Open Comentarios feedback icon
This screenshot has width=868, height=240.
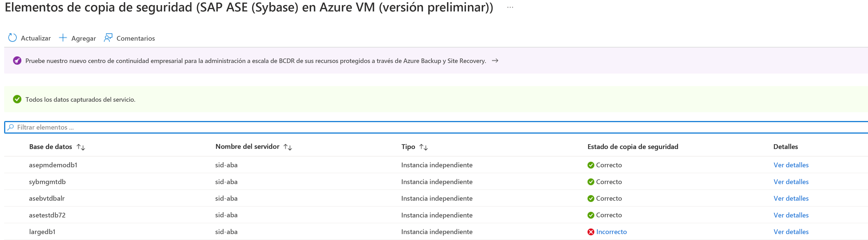tap(108, 38)
